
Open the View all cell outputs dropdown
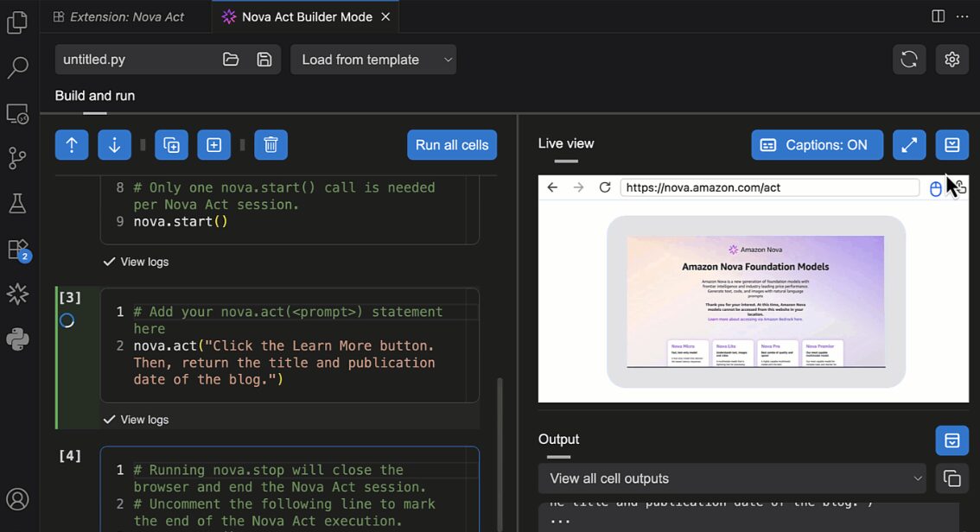(x=731, y=479)
